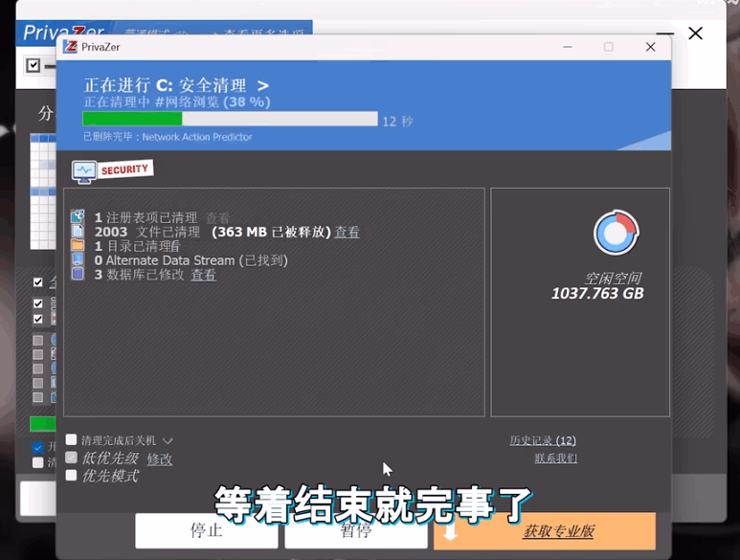Click the green cleaning progress bar
Image resolution: width=740 pixels, height=560 pixels.
click(230, 119)
